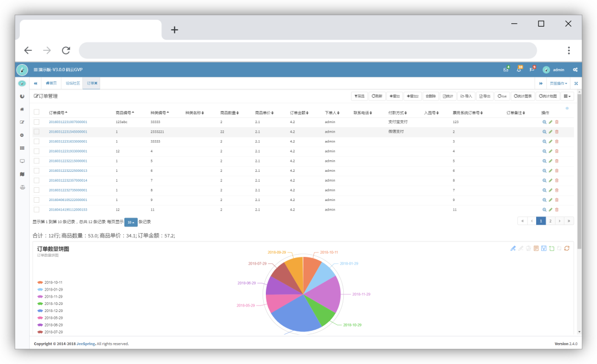Toggle fullscreen with the expand arrows icon

[576, 83]
